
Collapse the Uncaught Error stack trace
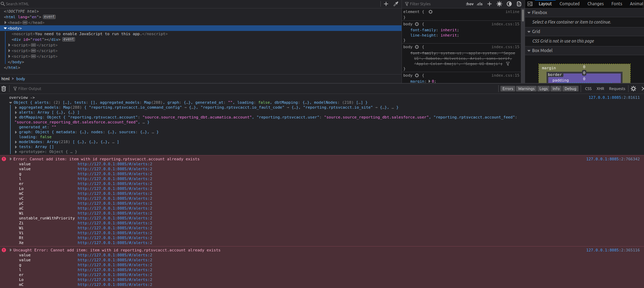11,250
